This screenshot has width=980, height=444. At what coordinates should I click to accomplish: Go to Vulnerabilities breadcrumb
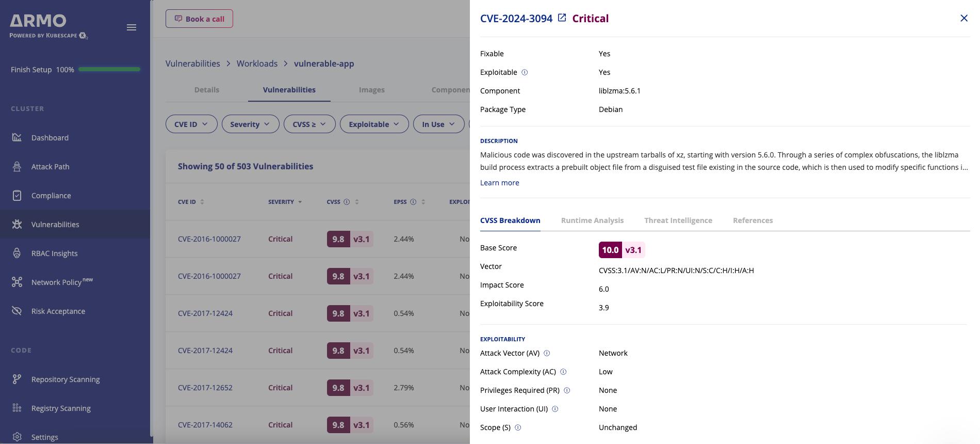(x=192, y=64)
